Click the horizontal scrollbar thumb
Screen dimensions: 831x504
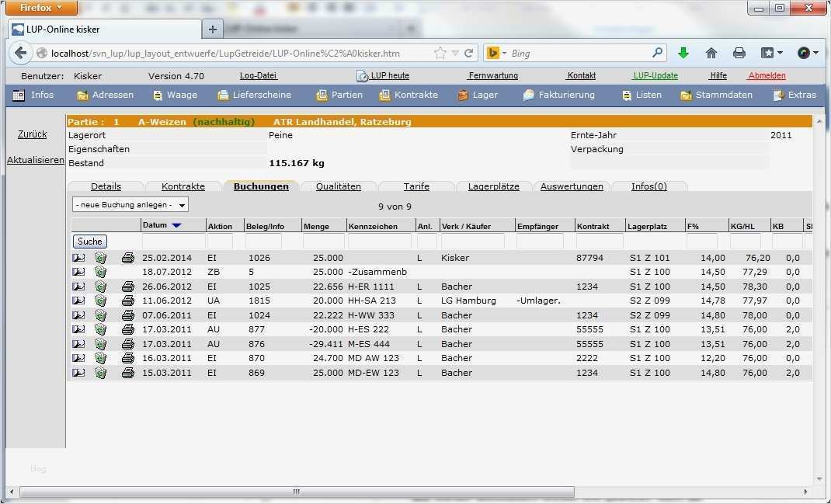(x=297, y=492)
